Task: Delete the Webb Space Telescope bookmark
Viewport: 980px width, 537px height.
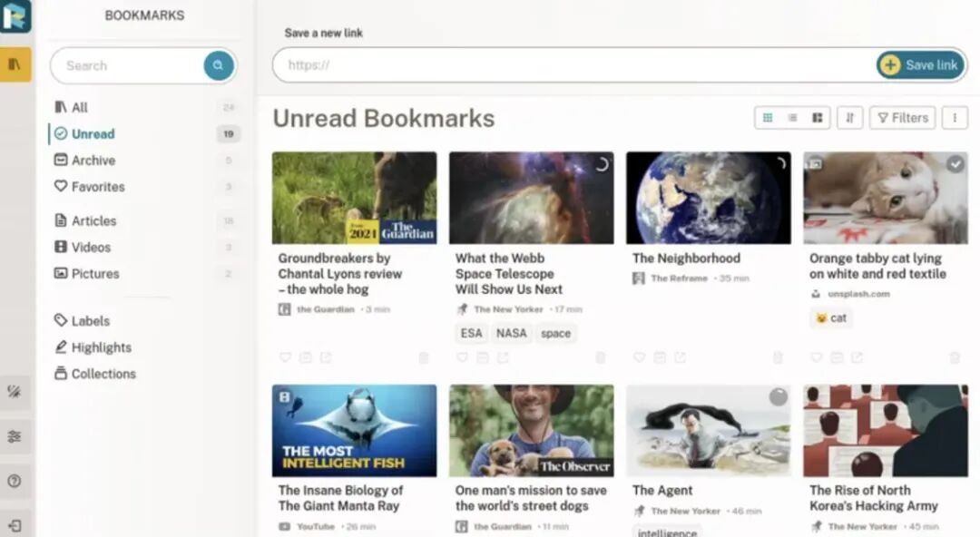Action: click(600, 357)
